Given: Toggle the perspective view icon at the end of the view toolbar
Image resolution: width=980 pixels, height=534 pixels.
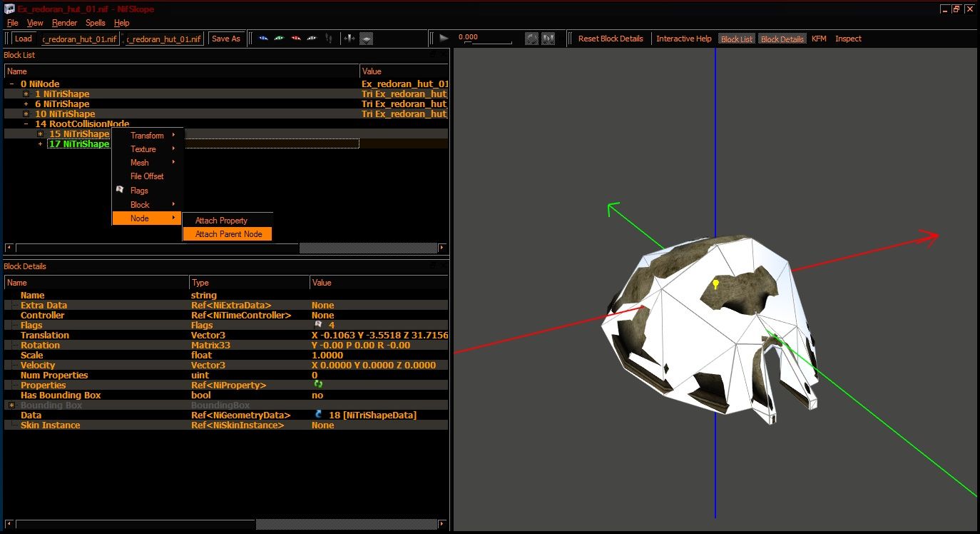Looking at the screenshot, I should coord(366,39).
